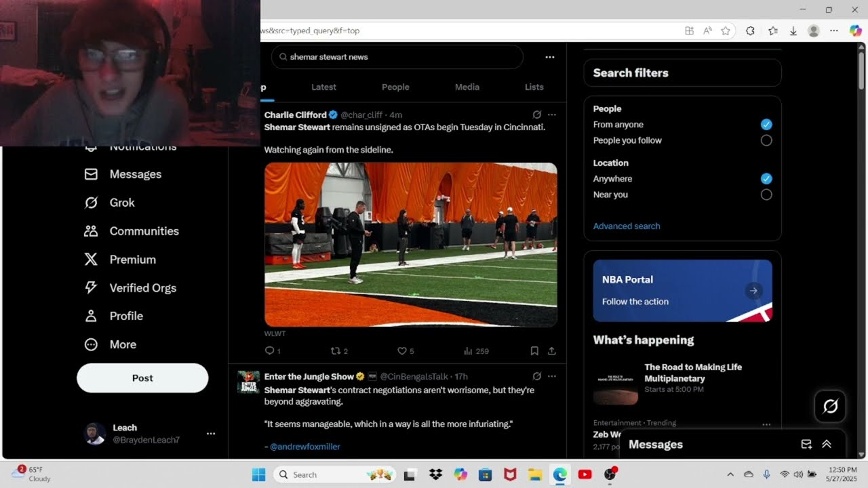Switch to the Media tab
The image size is (868, 488).
tap(467, 87)
